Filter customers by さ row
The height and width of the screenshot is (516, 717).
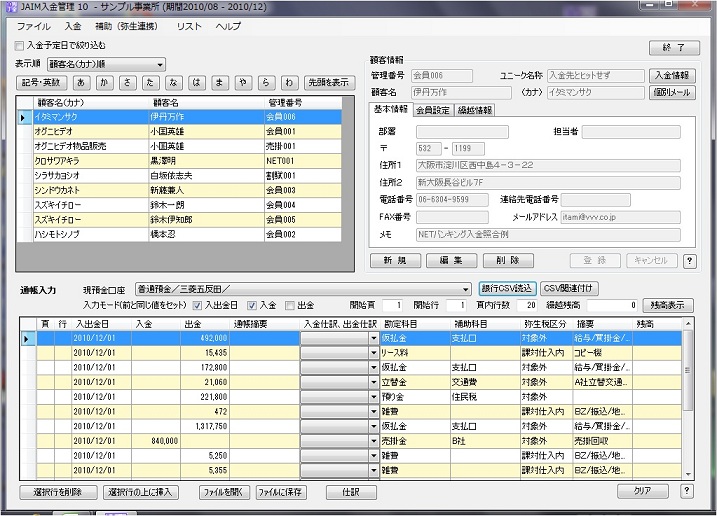point(127,82)
